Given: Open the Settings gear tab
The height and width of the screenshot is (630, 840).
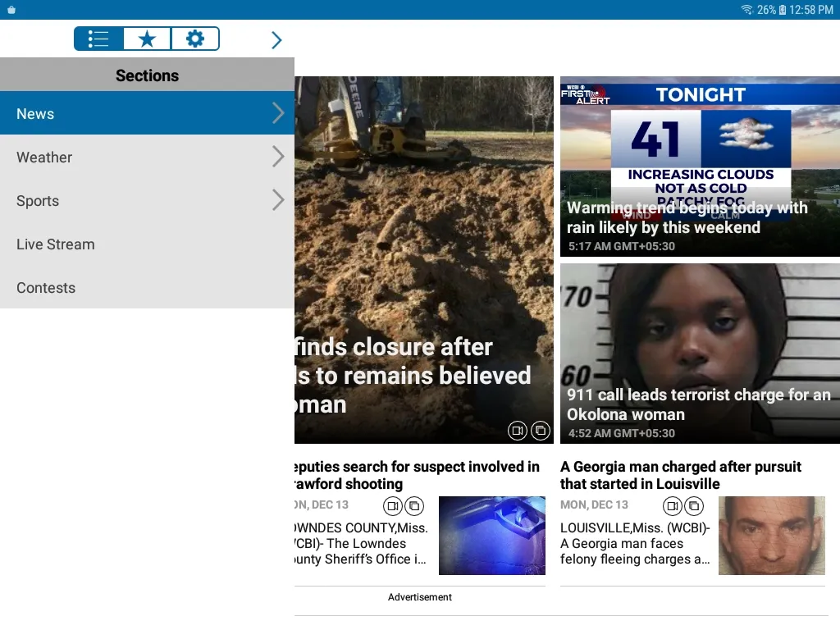Looking at the screenshot, I should pyautogui.click(x=195, y=39).
